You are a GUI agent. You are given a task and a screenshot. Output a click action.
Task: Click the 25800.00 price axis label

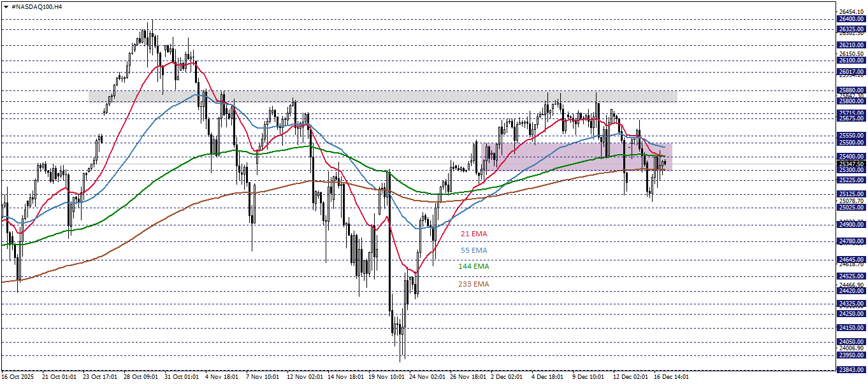[x=853, y=101]
